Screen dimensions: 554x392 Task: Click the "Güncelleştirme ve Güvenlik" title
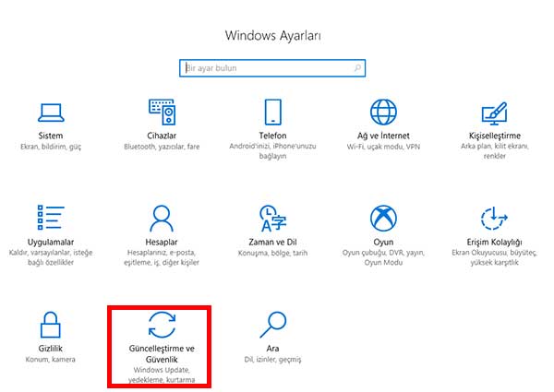coord(162,354)
